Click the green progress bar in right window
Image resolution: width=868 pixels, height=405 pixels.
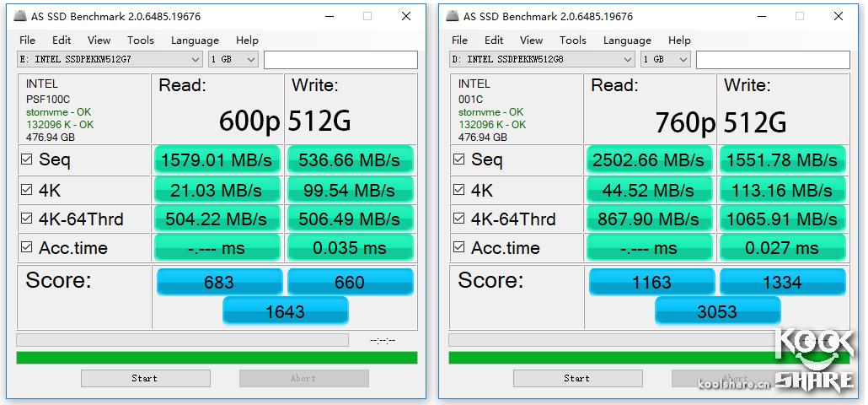pyautogui.click(x=650, y=358)
